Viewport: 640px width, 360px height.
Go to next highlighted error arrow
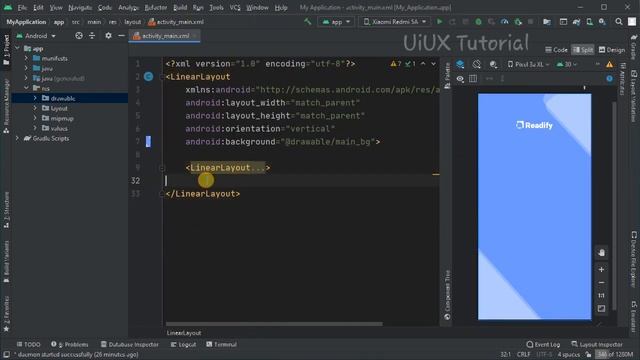tap(433, 64)
